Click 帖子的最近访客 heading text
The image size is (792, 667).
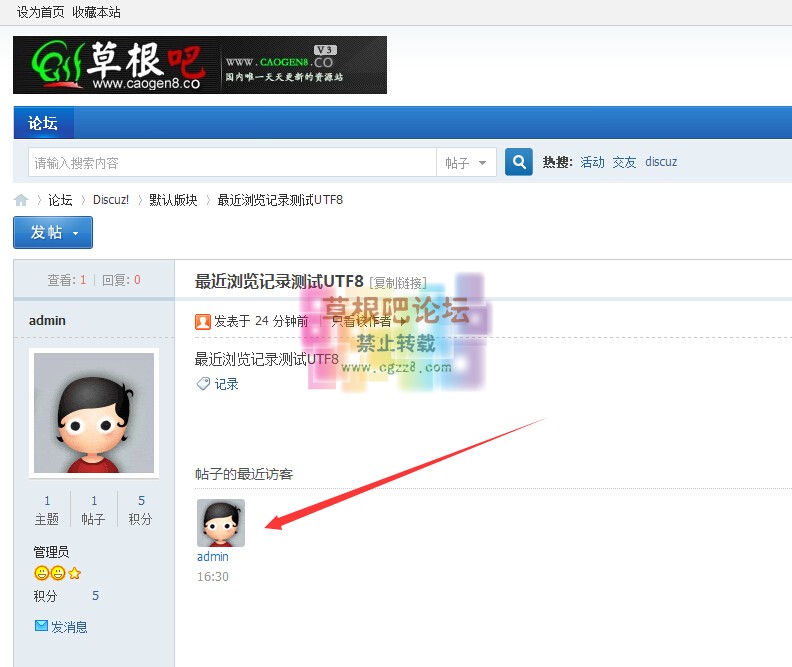244,474
